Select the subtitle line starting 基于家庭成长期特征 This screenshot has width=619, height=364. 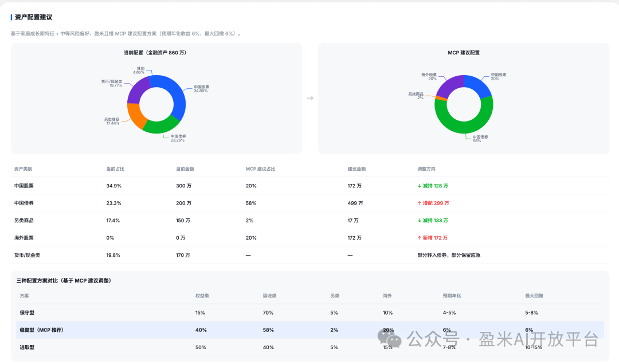click(x=126, y=34)
